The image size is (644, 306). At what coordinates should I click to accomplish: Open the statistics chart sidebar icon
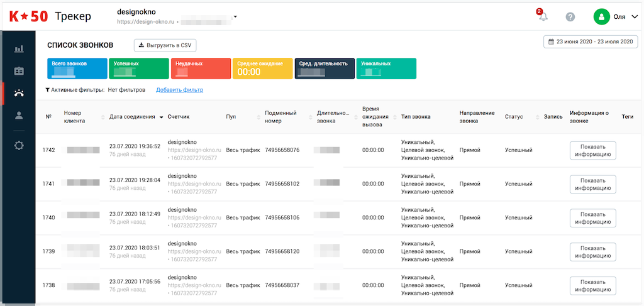pyautogui.click(x=19, y=49)
